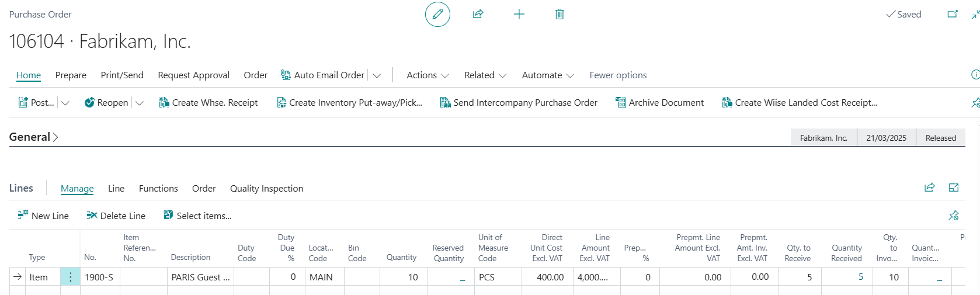980x295 pixels.
Task: Open the Automate menu
Action: point(548,75)
